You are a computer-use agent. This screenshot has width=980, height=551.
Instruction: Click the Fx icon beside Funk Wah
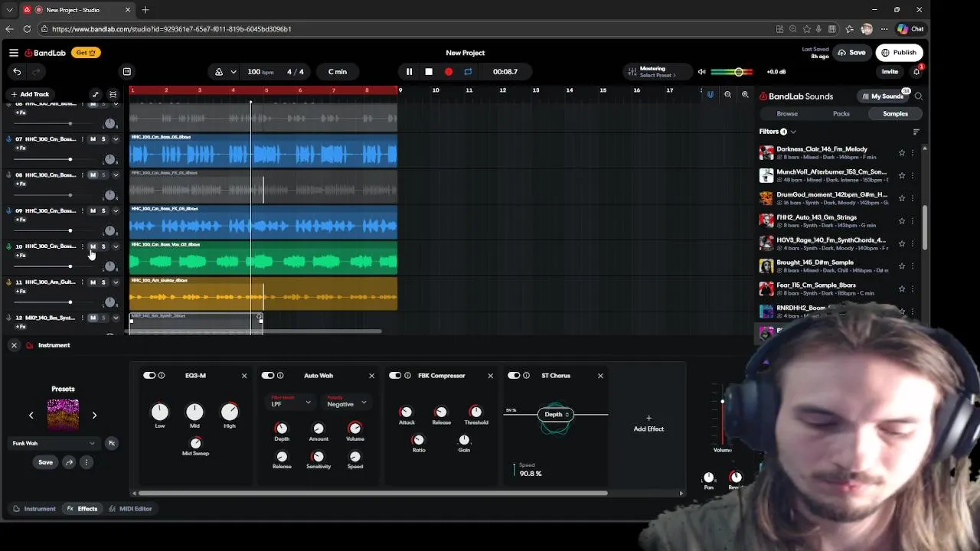tap(111, 443)
